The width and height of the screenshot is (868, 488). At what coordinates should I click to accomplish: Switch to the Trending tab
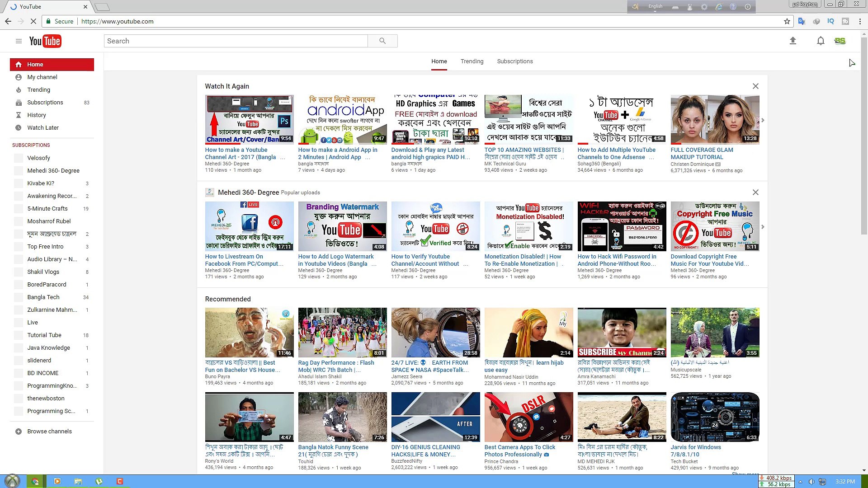(x=472, y=61)
